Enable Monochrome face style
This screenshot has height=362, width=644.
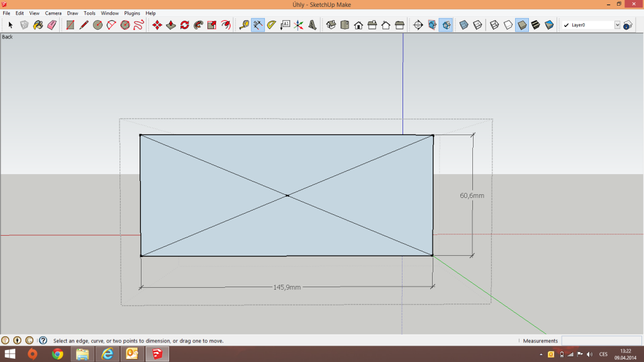(x=549, y=25)
